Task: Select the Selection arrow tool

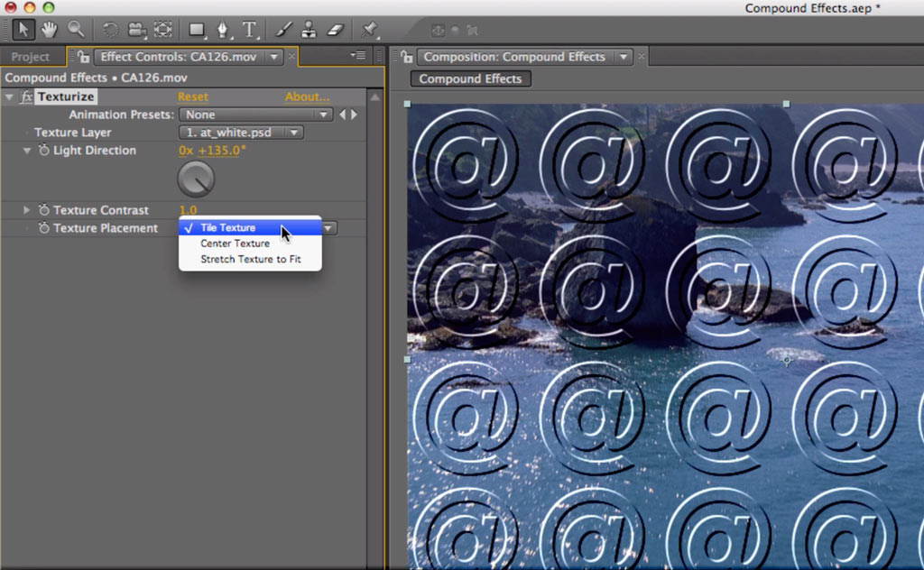Action: point(23,30)
